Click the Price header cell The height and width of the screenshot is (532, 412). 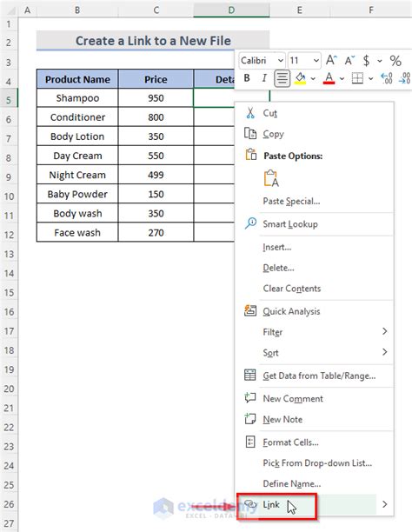(156, 79)
